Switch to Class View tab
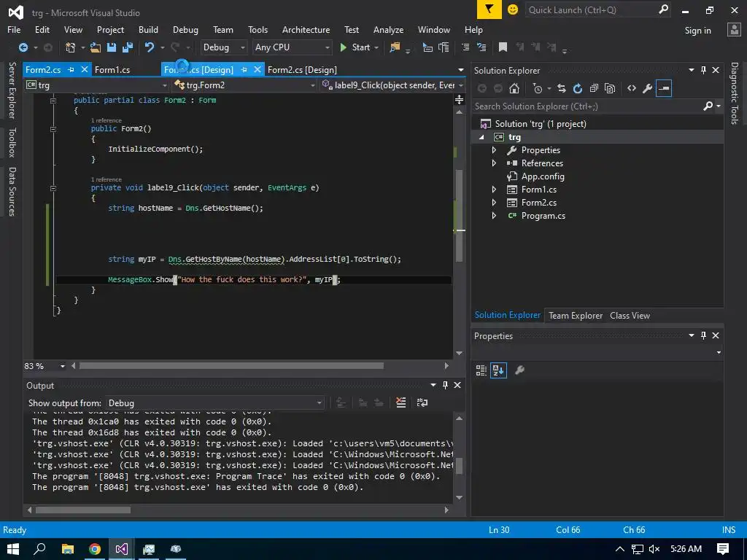This screenshot has width=747, height=560. pyautogui.click(x=630, y=315)
